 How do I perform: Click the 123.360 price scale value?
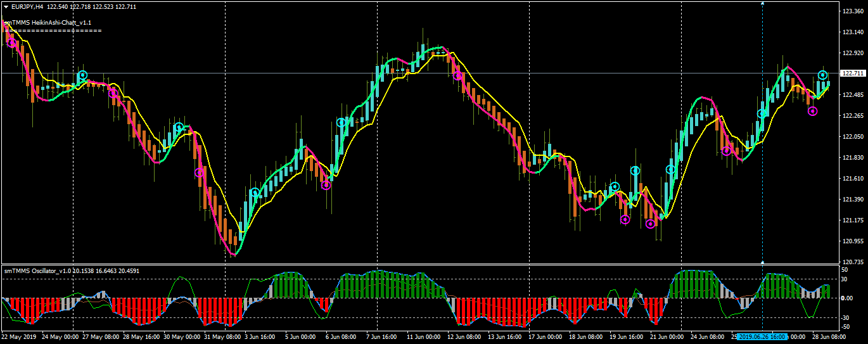(853, 11)
